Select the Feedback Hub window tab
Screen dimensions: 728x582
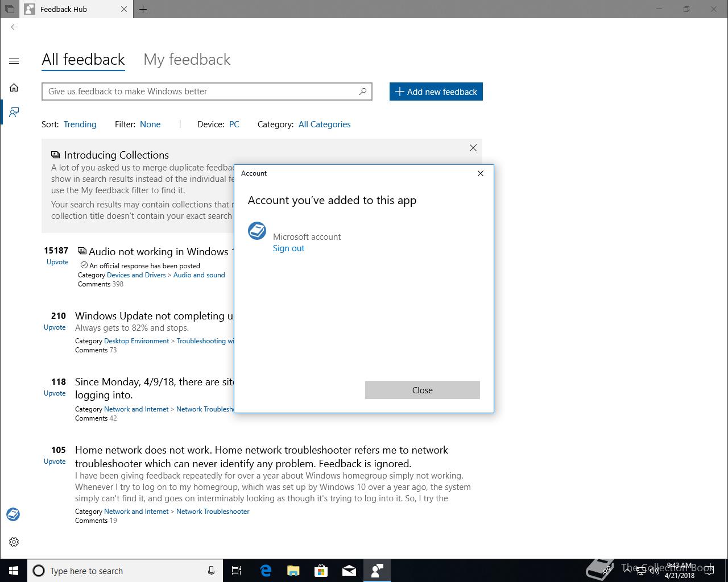(x=76, y=9)
